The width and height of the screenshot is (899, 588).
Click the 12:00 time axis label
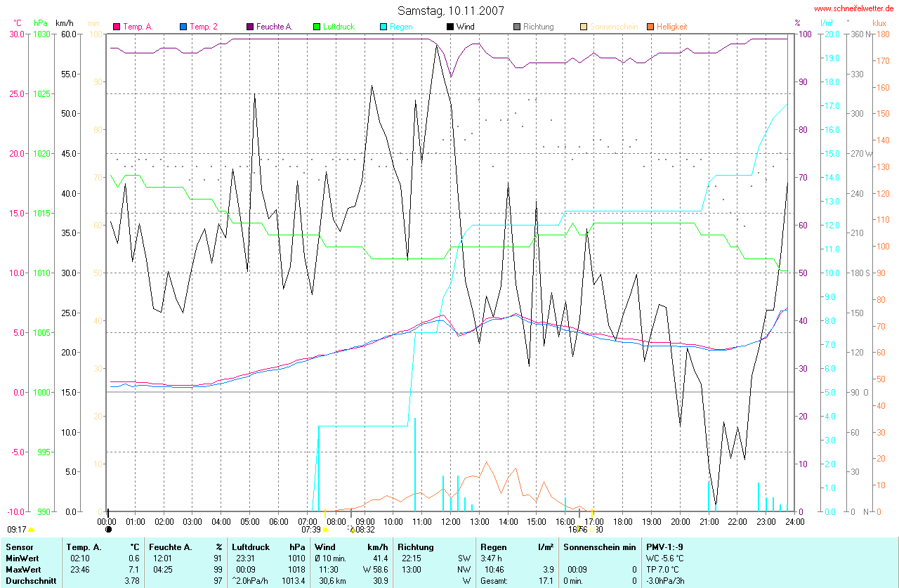450,521
